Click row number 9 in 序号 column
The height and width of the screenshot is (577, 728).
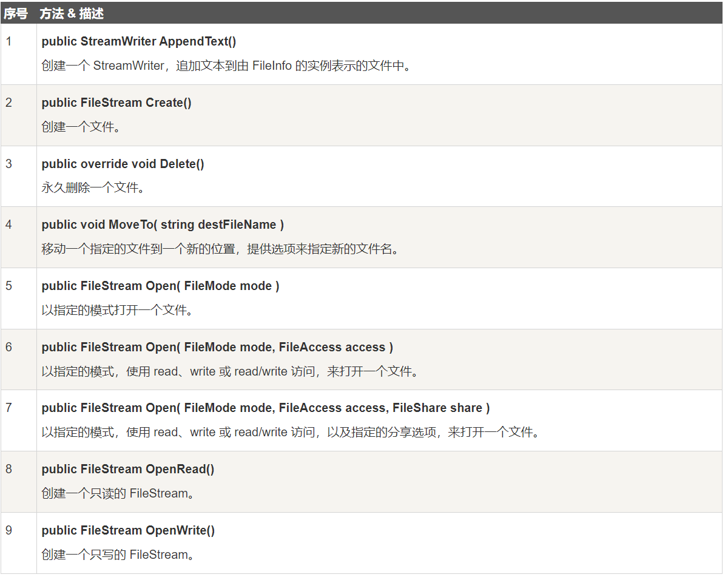pyautogui.click(x=8, y=530)
